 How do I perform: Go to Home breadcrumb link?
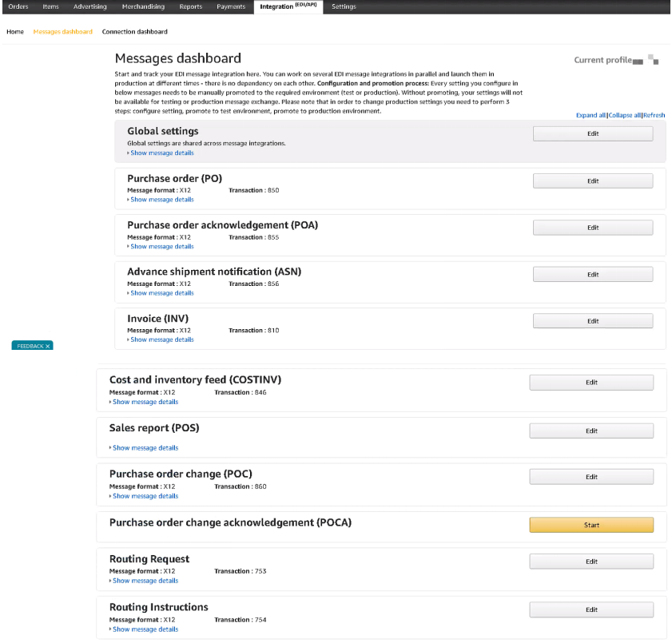pos(15,32)
